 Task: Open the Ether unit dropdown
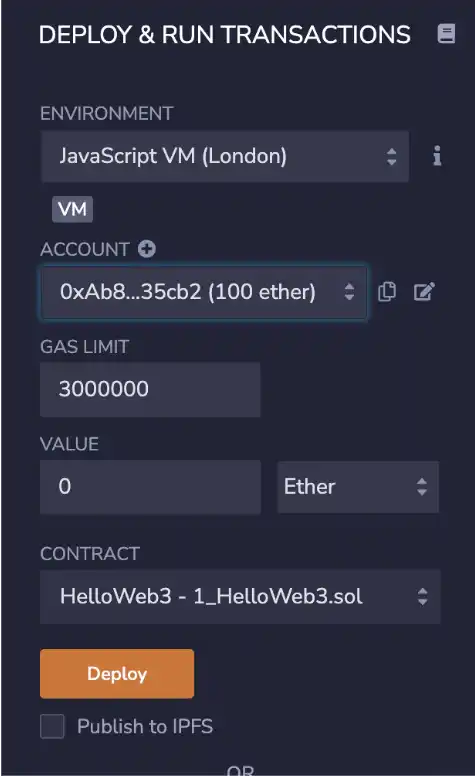point(358,487)
